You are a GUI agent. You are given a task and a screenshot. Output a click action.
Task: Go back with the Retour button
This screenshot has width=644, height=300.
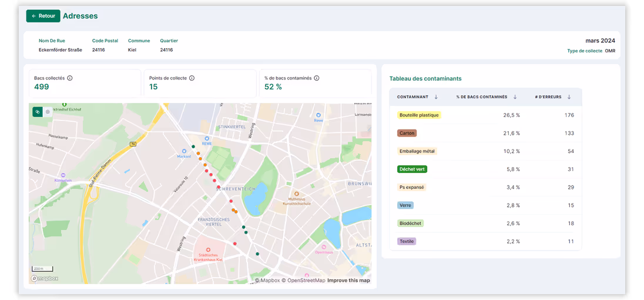43,16
